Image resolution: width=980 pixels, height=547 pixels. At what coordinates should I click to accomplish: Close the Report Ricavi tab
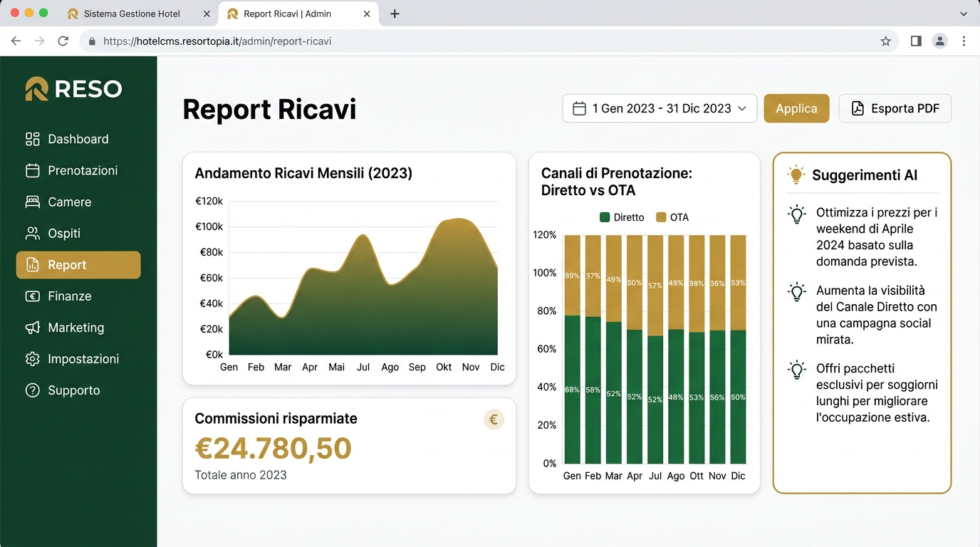click(366, 14)
